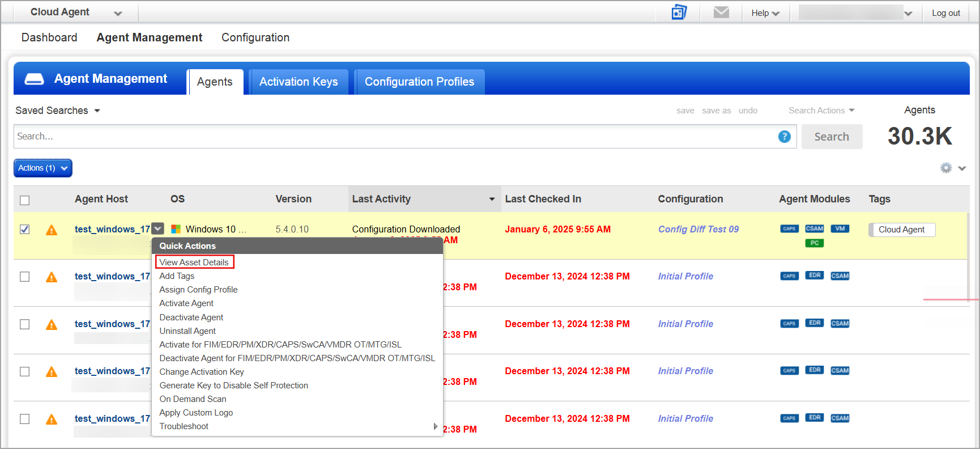Select Generate Key to Disable Self Protection
Screen dimensions: 980x449
pyautogui.click(x=234, y=386)
